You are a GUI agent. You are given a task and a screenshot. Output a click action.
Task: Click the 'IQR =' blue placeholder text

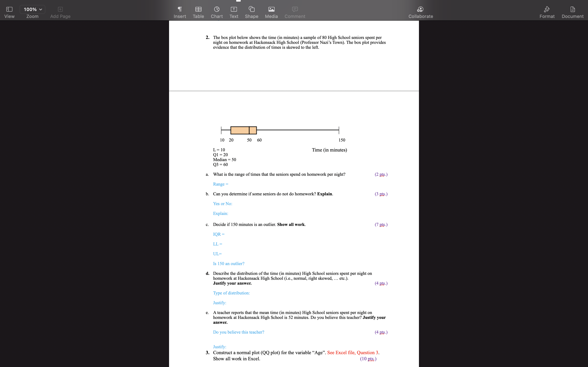pyautogui.click(x=218, y=234)
